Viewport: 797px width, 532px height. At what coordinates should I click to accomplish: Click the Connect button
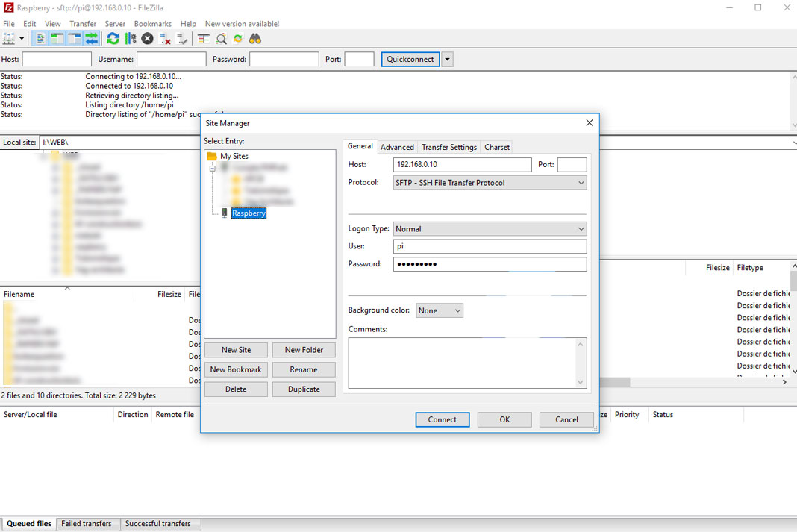click(x=443, y=419)
